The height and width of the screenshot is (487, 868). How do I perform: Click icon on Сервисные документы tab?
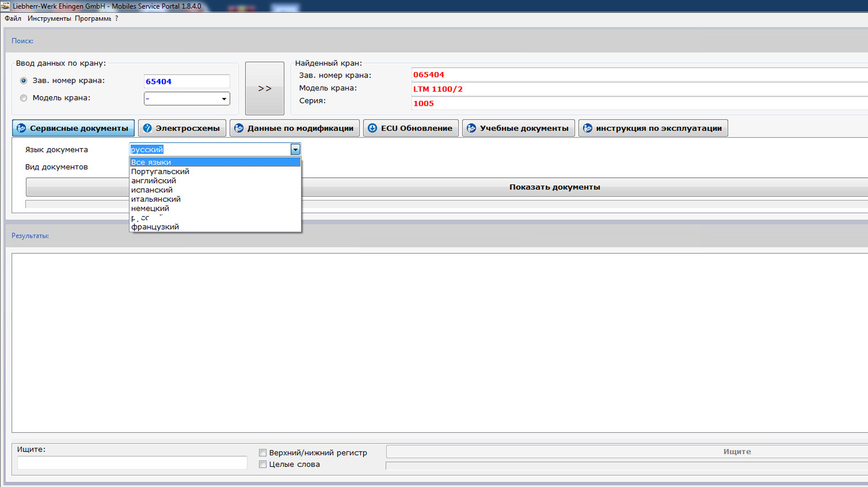21,128
